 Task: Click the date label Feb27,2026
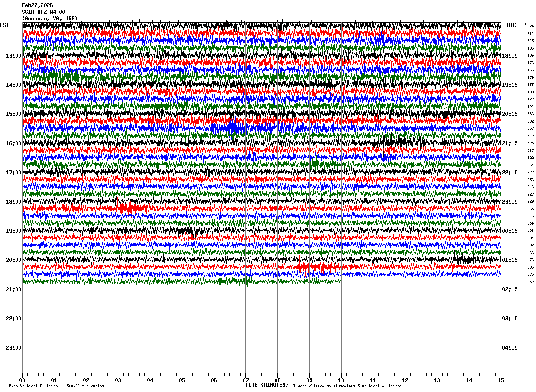coord(37,5)
